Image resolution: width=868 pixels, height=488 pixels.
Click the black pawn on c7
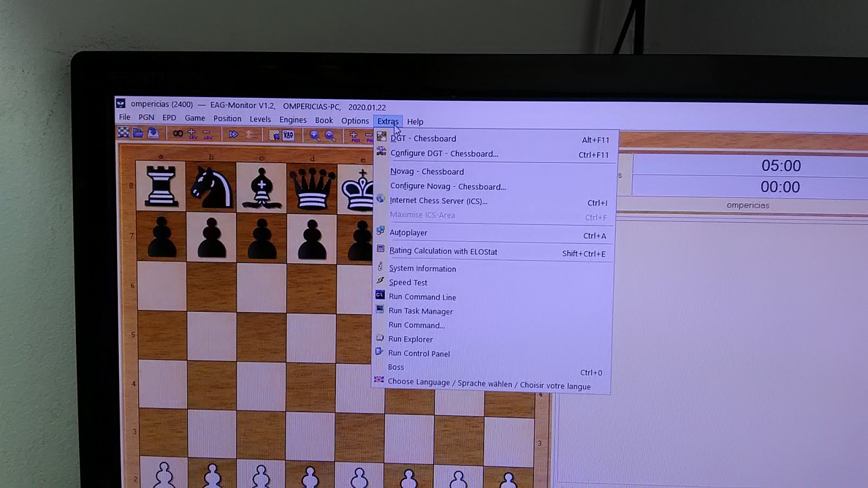(262, 239)
